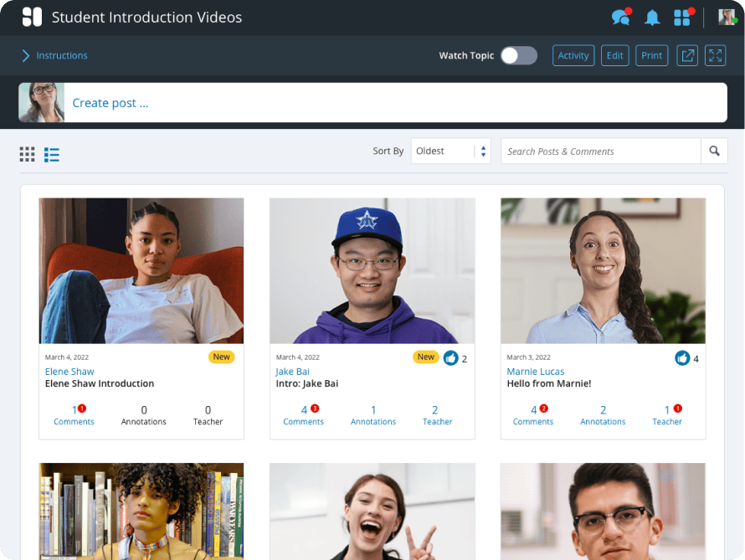View Annotations on Jake Bai's post
This screenshot has width=745, height=560.
(373, 414)
